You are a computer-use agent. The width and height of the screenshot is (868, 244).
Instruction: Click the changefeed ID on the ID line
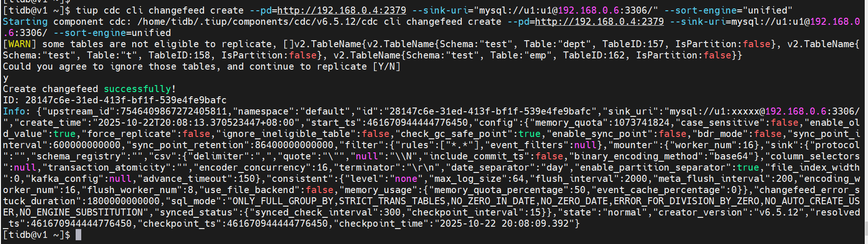[126, 100]
